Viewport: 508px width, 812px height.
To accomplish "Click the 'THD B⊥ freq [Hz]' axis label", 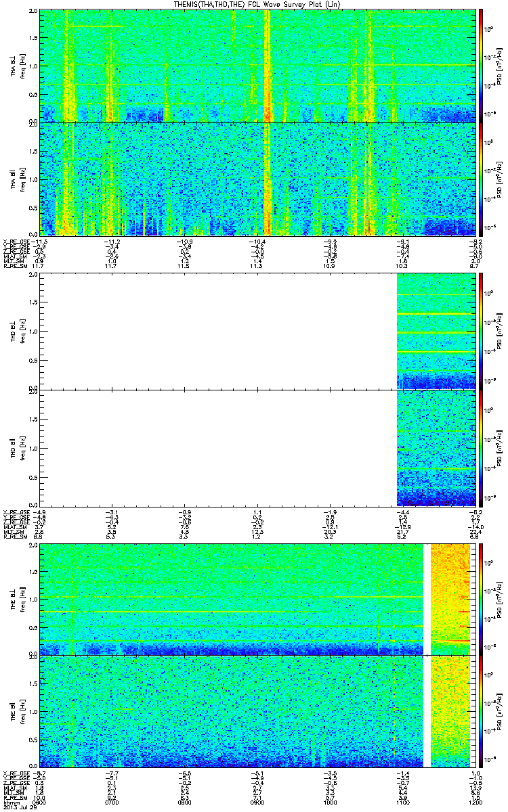I will 17,330.
